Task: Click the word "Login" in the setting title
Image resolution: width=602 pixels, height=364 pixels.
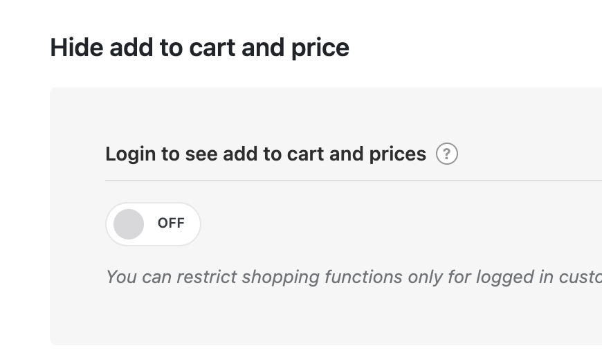Action: point(131,154)
